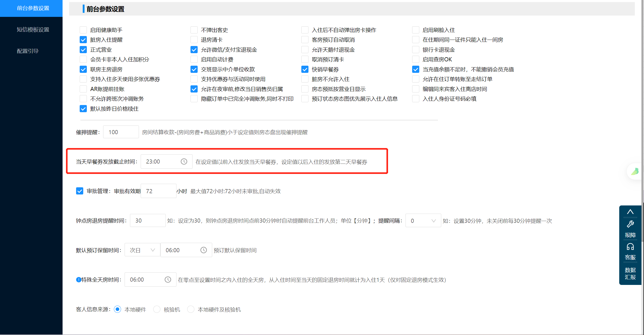Enable 允许在住订单转账至走结订单
644x335 pixels.
point(416,79)
